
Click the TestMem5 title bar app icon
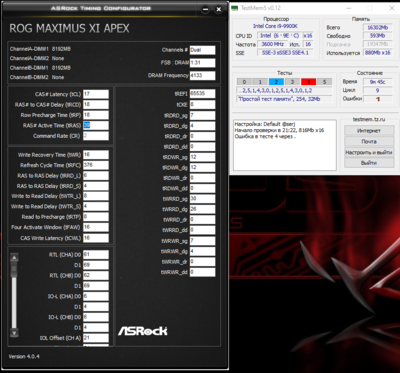pyautogui.click(x=235, y=8)
